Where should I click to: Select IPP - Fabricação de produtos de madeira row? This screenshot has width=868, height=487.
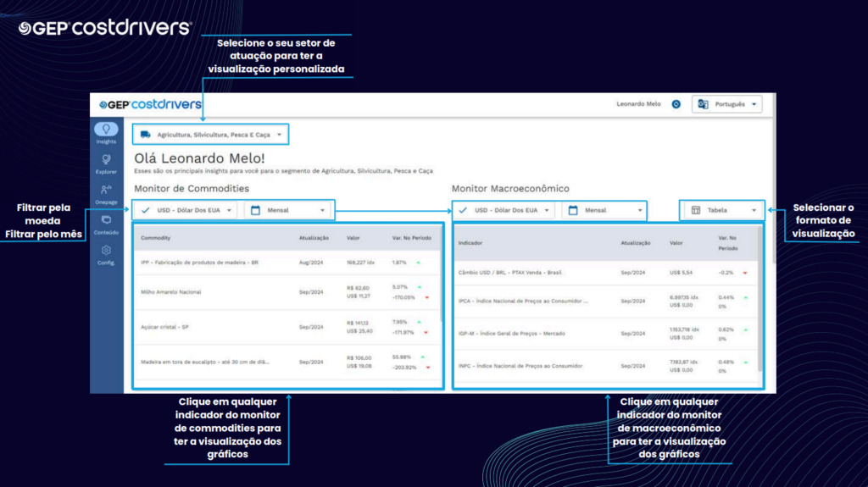pyautogui.click(x=287, y=263)
